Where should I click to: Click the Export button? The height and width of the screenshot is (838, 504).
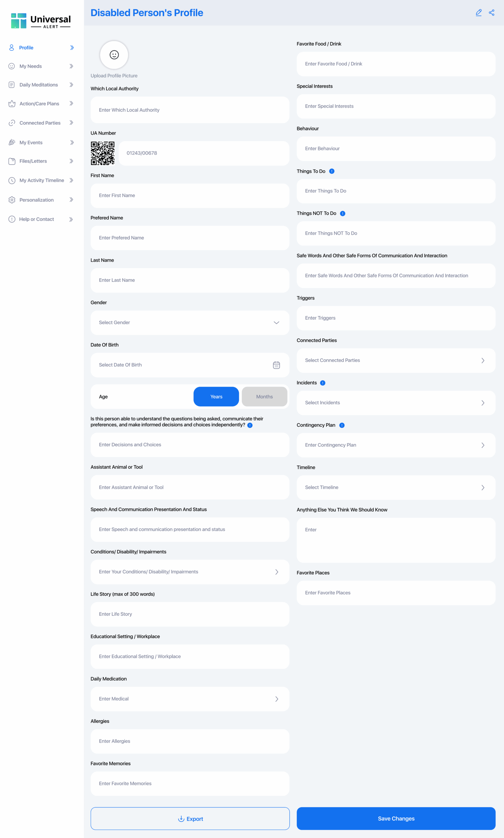[190, 819]
